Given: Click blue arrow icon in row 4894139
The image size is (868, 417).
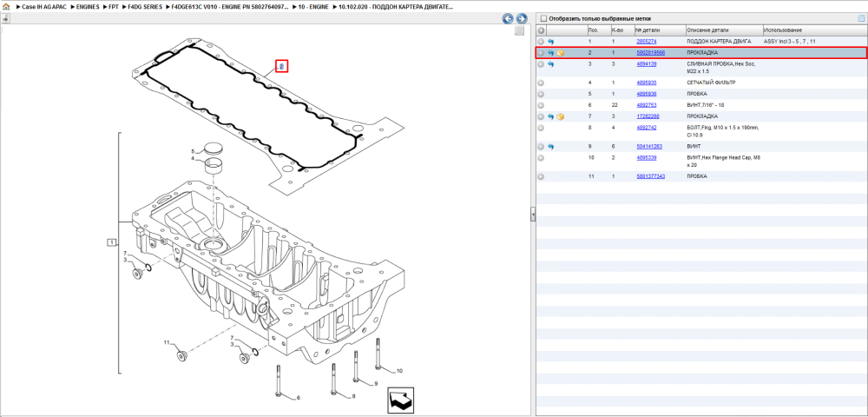Looking at the screenshot, I should tap(551, 64).
